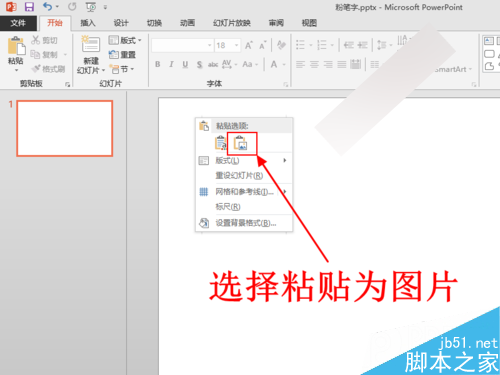Align text left in paragraph group
The width and height of the screenshot is (500, 375).
300,64
